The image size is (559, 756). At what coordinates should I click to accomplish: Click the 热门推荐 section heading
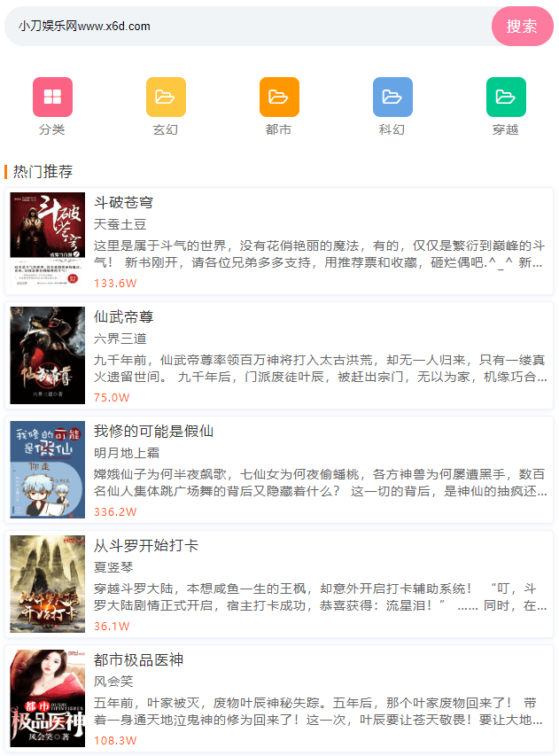coord(43,171)
